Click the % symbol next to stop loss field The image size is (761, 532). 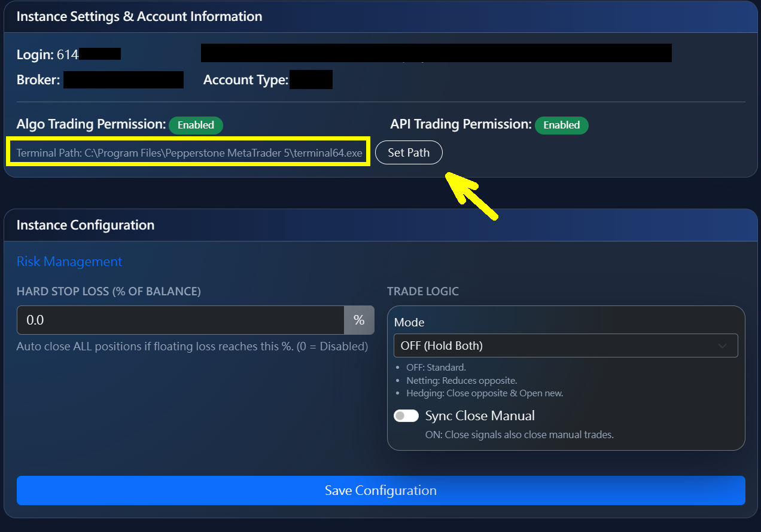point(359,320)
